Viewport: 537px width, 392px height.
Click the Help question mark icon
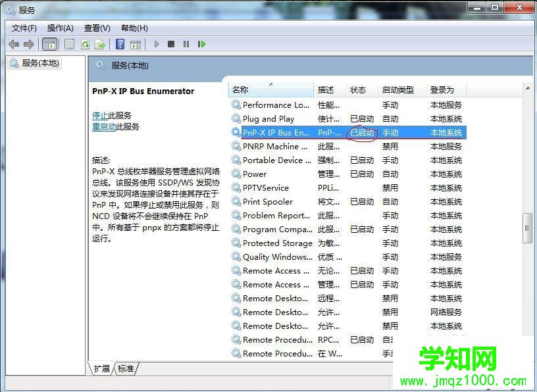pyautogui.click(x=119, y=44)
